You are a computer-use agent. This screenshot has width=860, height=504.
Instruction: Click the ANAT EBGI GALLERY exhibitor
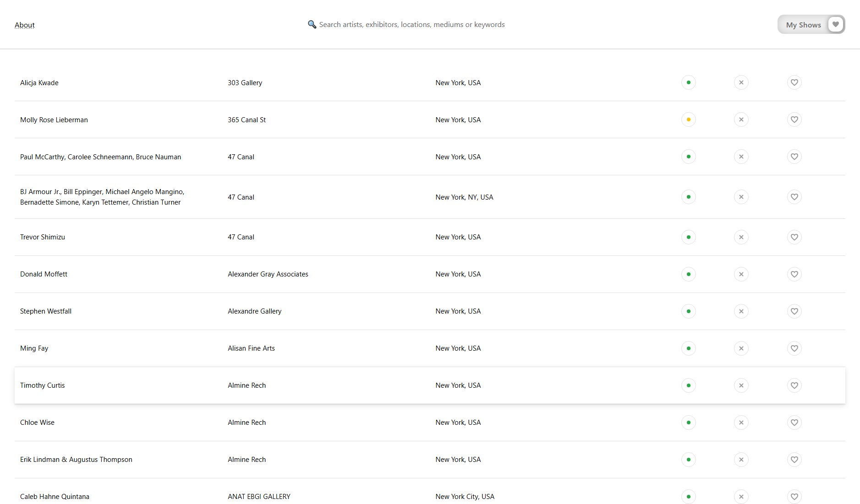[259, 497]
